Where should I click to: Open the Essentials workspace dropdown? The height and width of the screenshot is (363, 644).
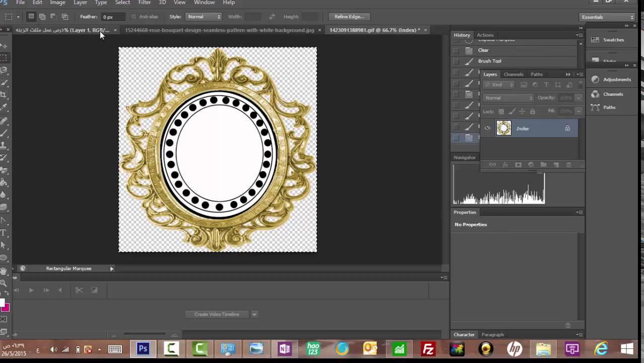(x=607, y=17)
